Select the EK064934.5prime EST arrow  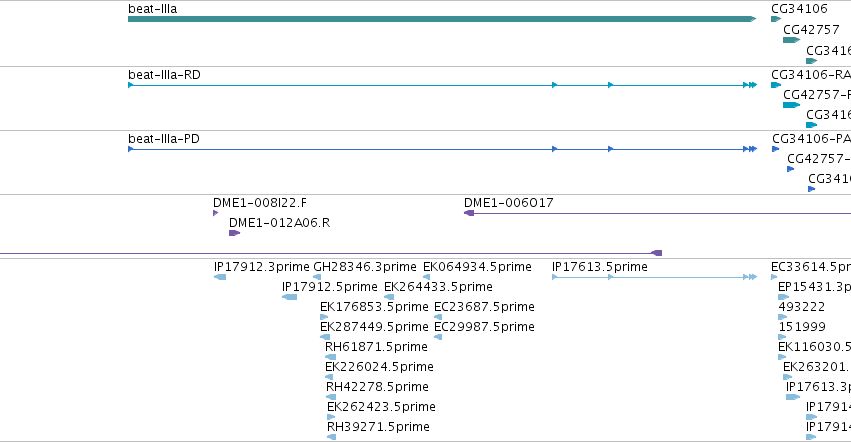(x=427, y=277)
